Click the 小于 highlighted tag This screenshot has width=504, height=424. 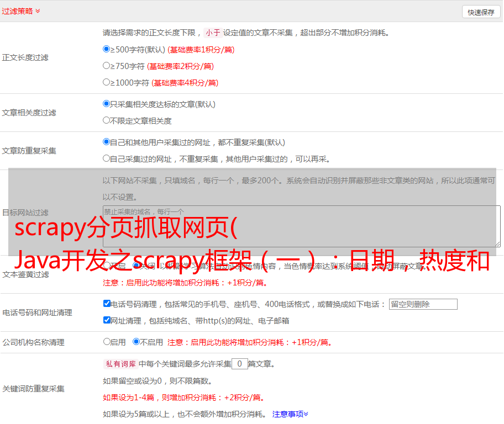(x=213, y=33)
